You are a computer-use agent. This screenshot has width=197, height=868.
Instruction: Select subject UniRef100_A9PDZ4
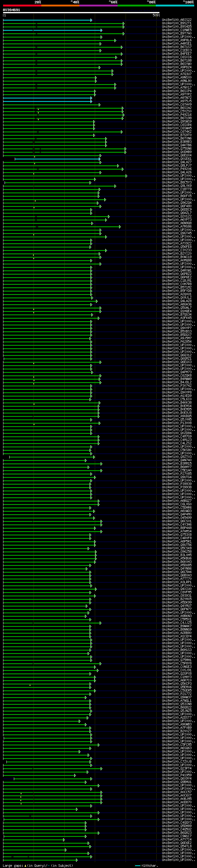click(177, 67)
